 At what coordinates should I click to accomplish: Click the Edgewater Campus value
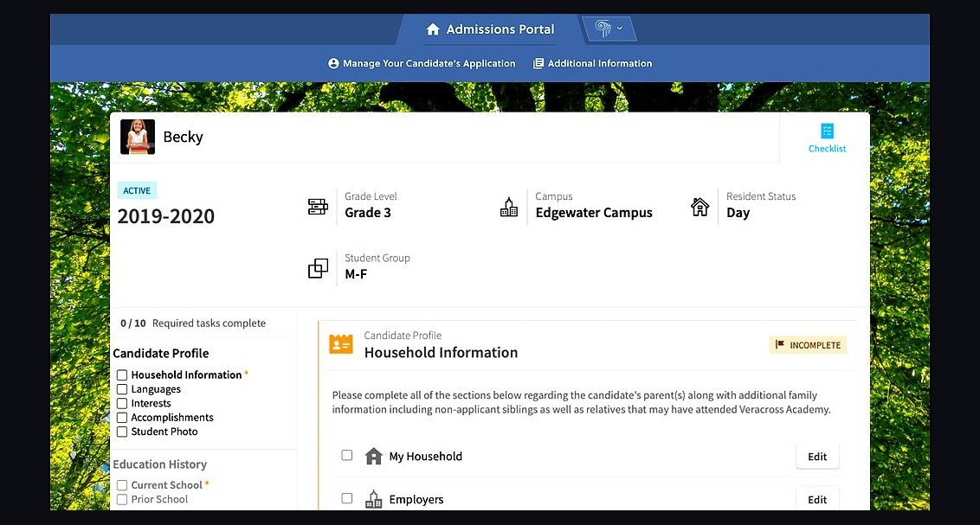coord(594,213)
